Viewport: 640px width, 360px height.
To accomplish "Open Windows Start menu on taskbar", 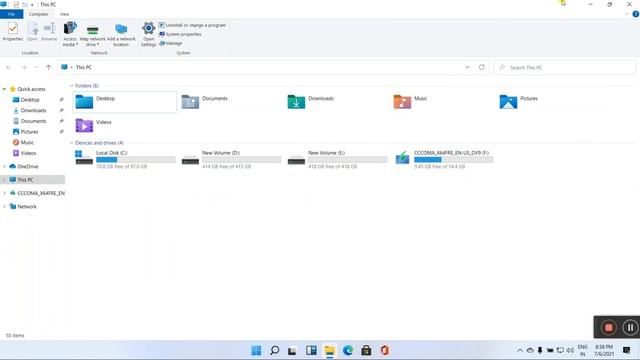I will [x=256, y=350].
